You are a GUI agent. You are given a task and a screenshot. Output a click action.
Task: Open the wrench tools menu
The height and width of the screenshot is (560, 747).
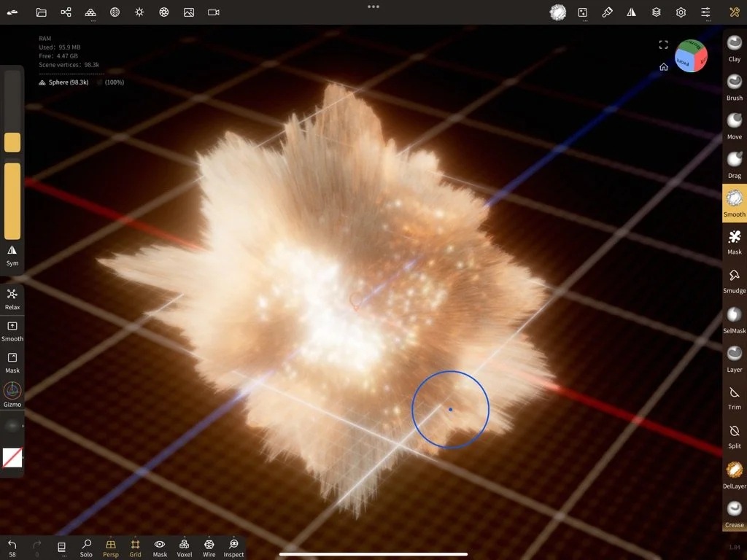click(x=734, y=12)
